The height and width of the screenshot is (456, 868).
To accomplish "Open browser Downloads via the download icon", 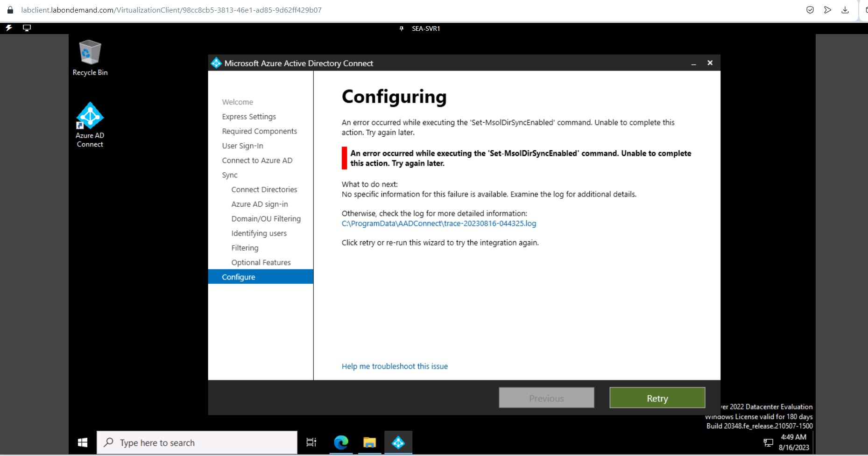I will click(846, 10).
